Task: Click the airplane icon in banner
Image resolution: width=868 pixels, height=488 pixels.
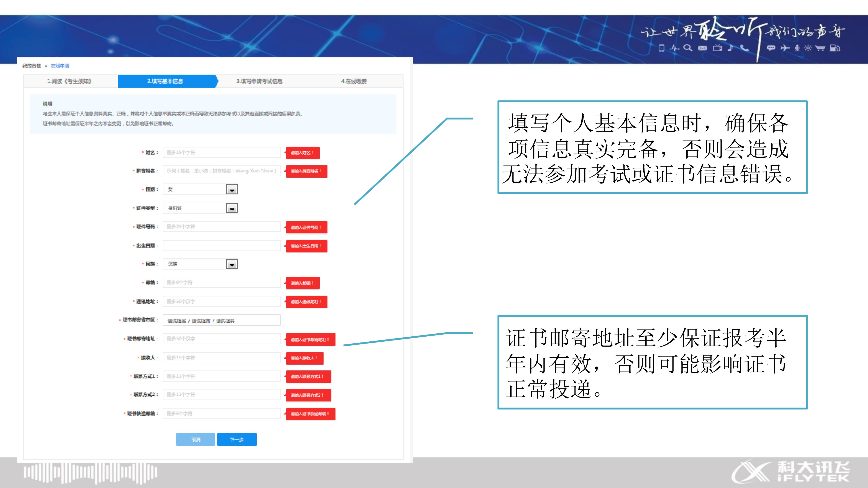Action: pos(785,48)
